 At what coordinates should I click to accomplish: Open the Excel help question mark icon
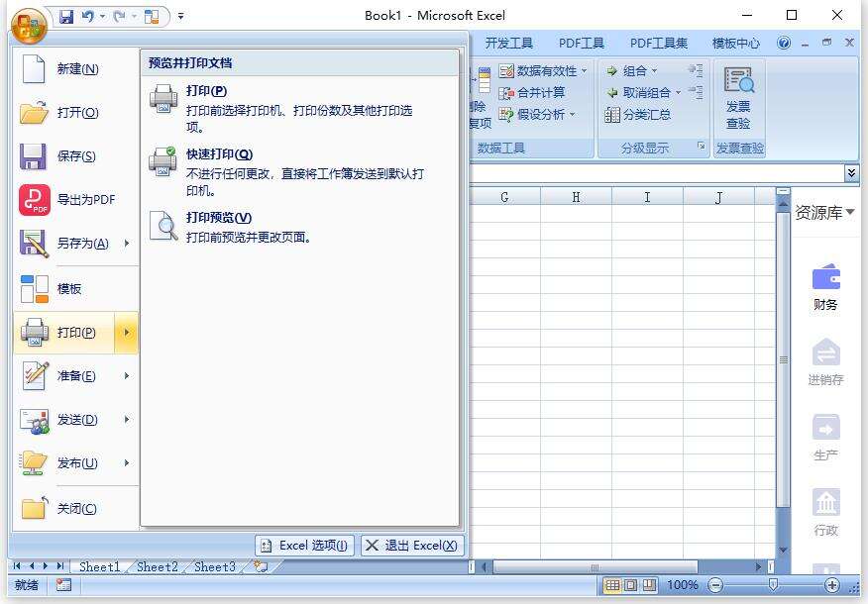[x=784, y=44]
